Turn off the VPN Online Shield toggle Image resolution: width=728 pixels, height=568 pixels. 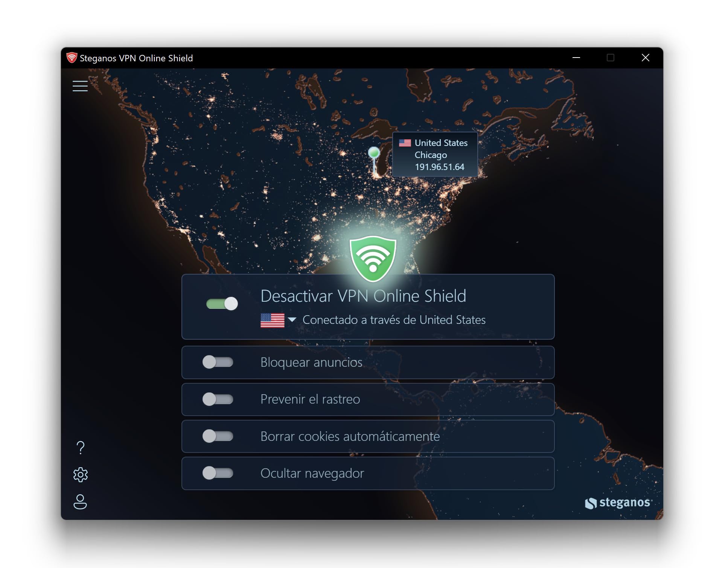click(222, 304)
